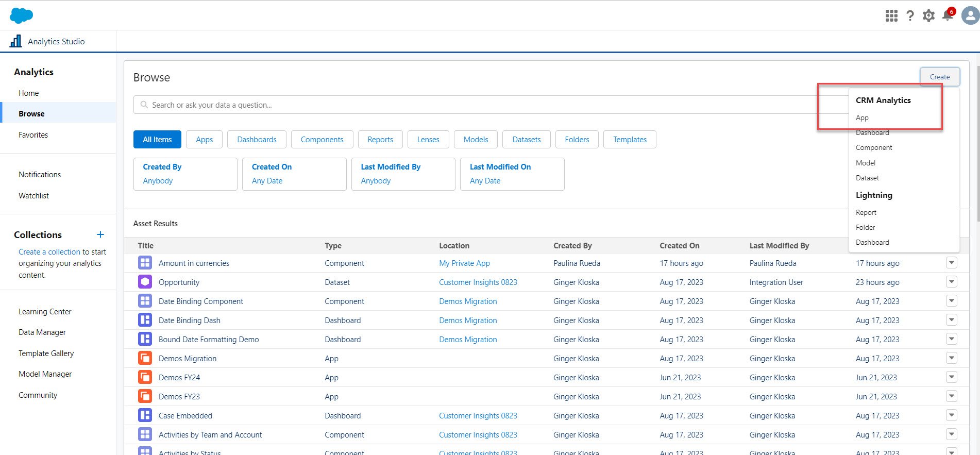
Task: Switch to the Templates filter tab
Action: click(630, 140)
